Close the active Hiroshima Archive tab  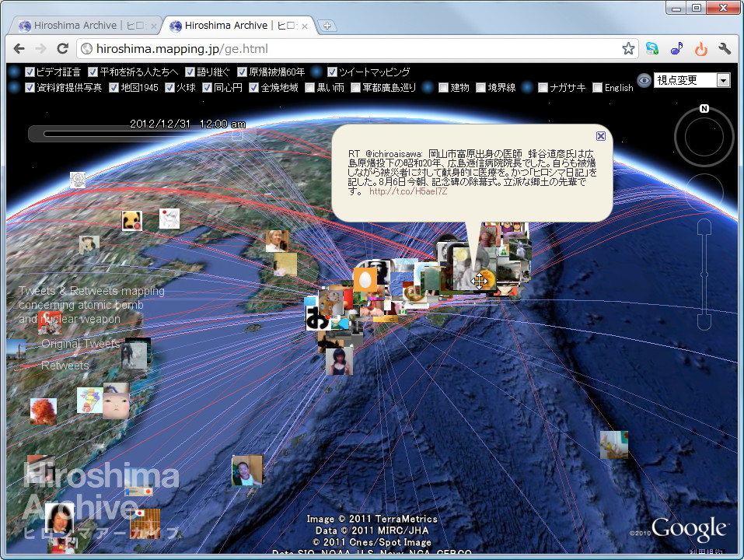click(x=305, y=26)
